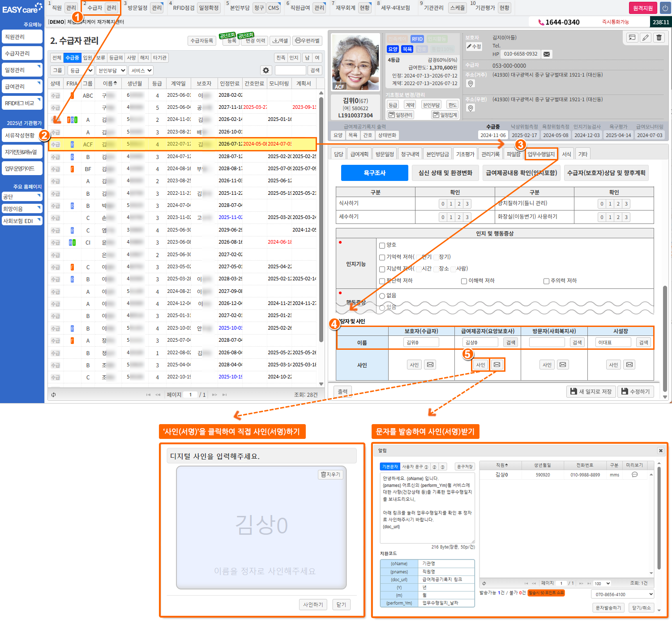This screenshot has width=672, height=627.
Task: Open table settings gear icon
Action: [x=266, y=70]
